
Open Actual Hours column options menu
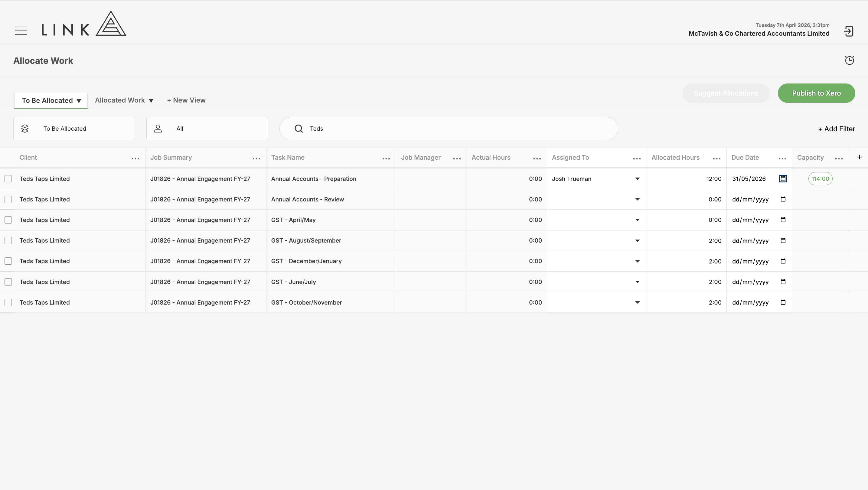537,159
